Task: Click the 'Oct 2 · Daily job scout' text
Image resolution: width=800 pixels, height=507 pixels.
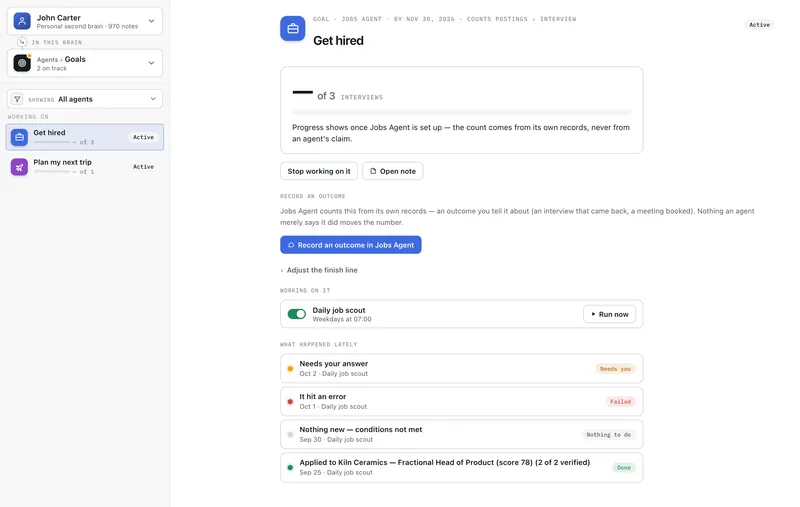Action: pyautogui.click(x=334, y=374)
